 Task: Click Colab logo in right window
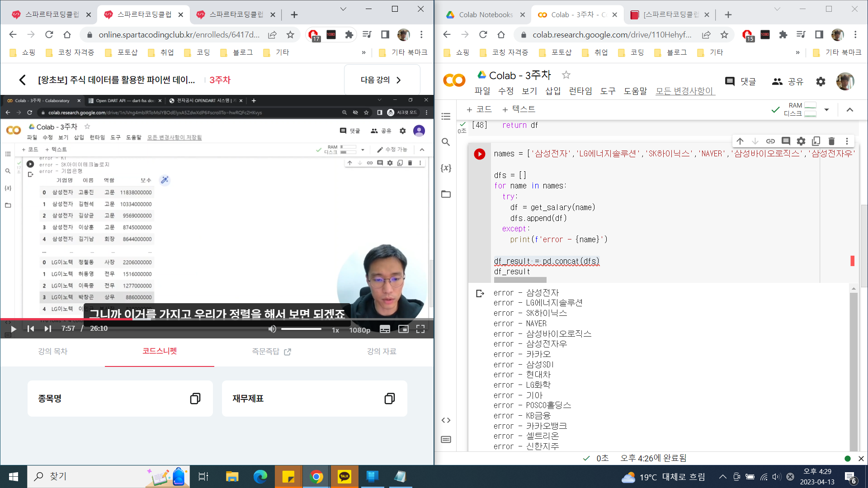[x=454, y=80]
